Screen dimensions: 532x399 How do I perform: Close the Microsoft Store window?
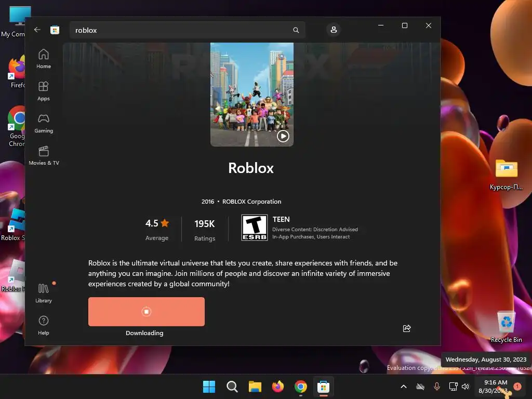(429, 25)
